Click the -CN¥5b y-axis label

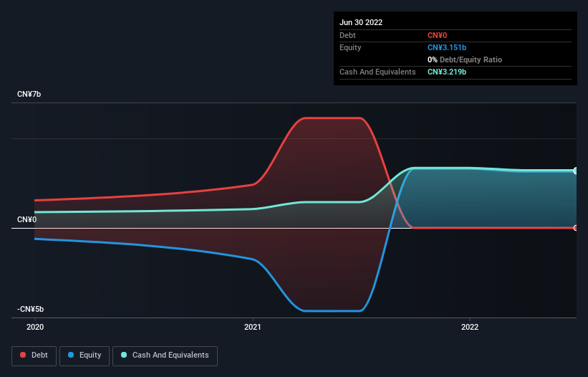pyautogui.click(x=30, y=309)
